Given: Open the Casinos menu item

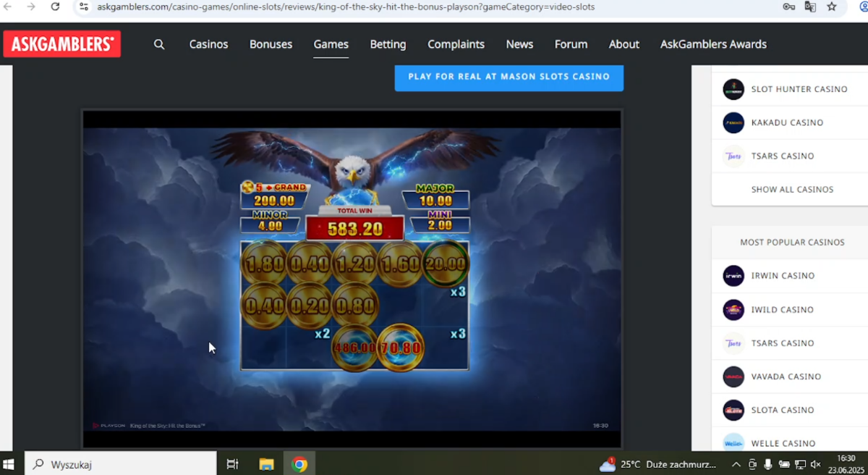Looking at the screenshot, I should coord(208,44).
